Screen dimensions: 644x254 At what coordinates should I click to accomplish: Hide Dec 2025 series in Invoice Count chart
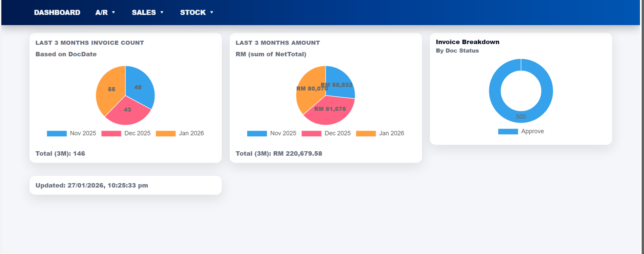pos(126,133)
